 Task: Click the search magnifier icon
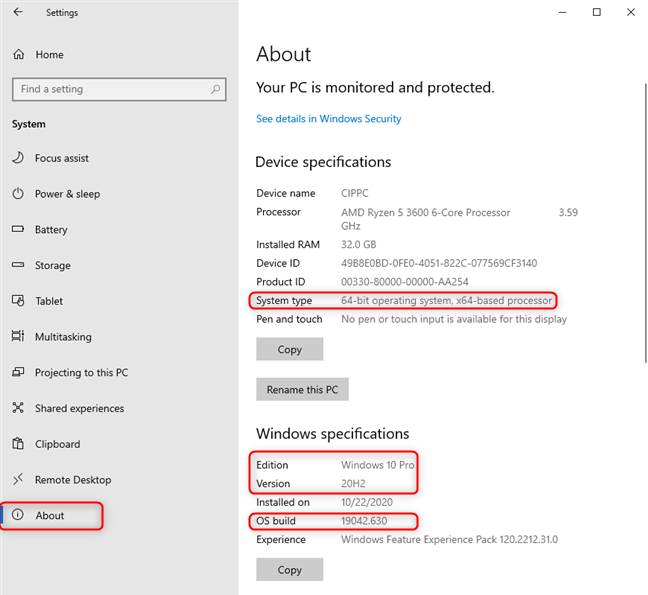[x=215, y=89]
